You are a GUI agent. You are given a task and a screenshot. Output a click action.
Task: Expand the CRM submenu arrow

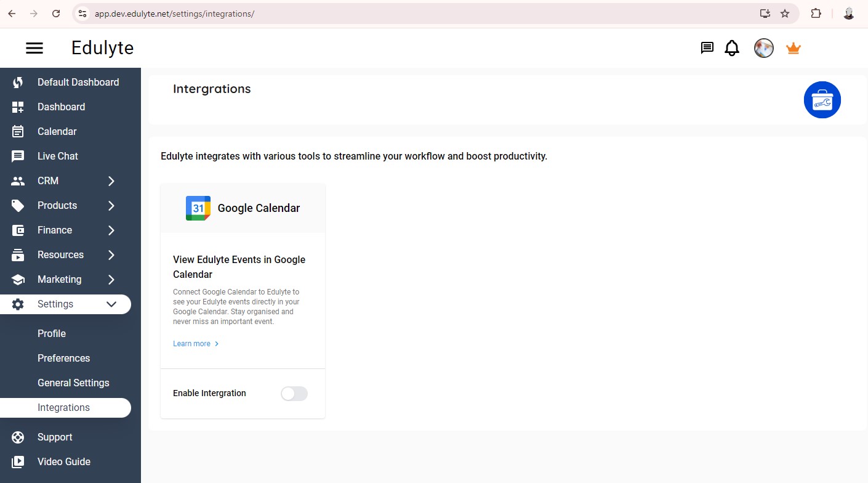(x=111, y=181)
